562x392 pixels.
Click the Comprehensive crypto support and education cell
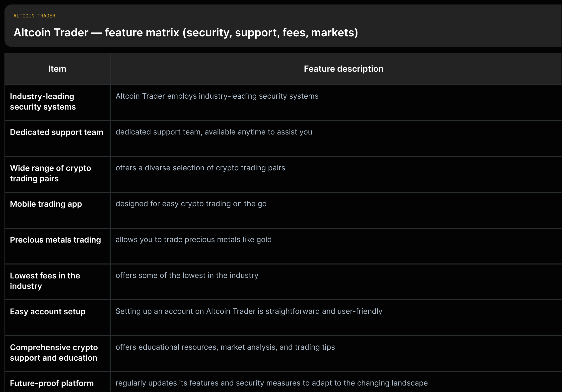tap(57, 354)
